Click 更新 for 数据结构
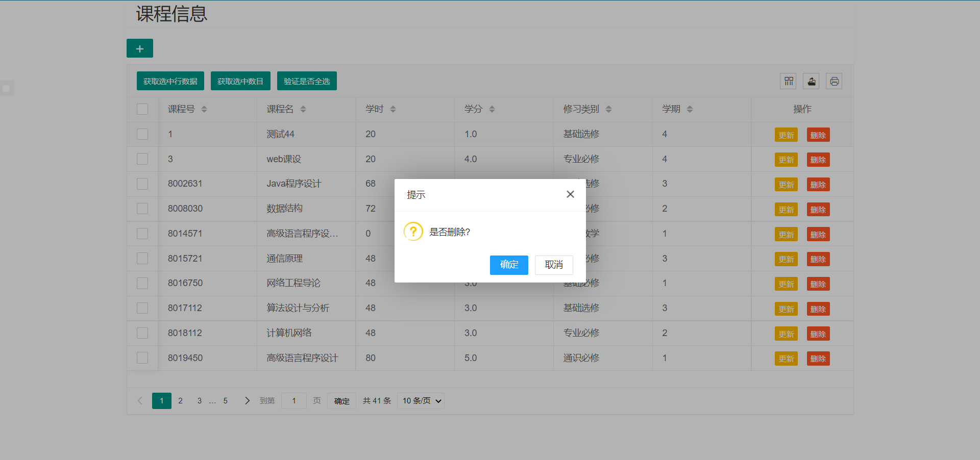The width and height of the screenshot is (980, 460). 786,210
